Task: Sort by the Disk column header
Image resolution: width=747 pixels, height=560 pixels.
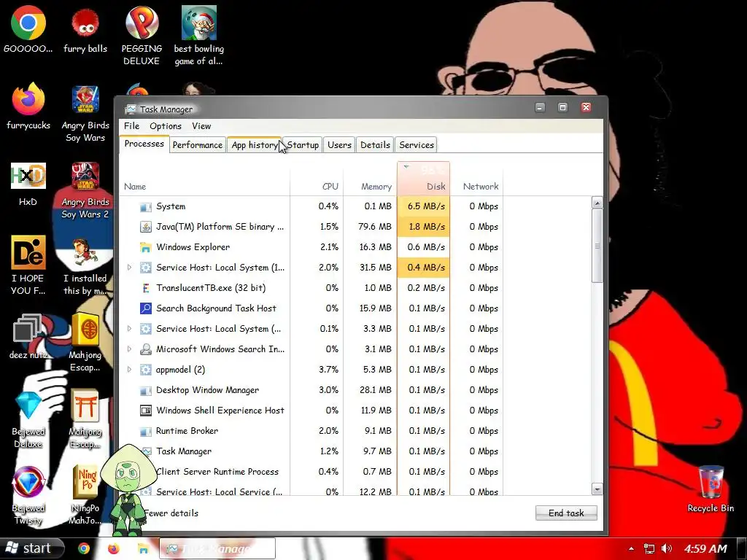Action: click(x=424, y=179)
